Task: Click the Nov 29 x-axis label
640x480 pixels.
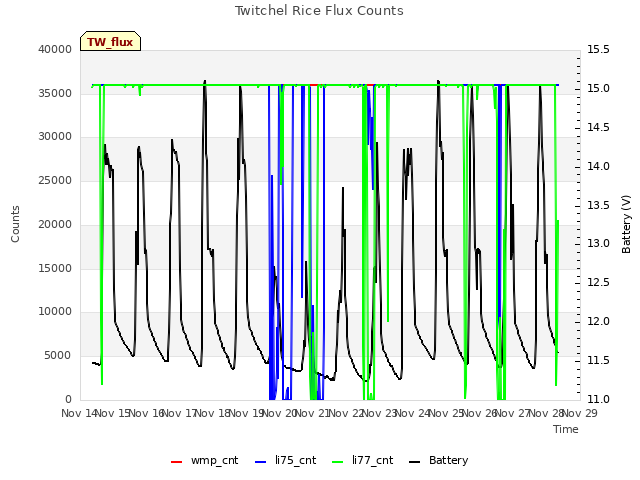Action: (x=580, y=413)
